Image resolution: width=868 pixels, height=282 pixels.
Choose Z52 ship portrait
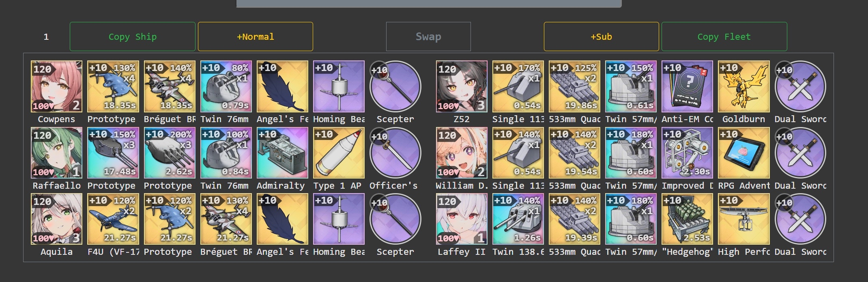tap(462, 86)
